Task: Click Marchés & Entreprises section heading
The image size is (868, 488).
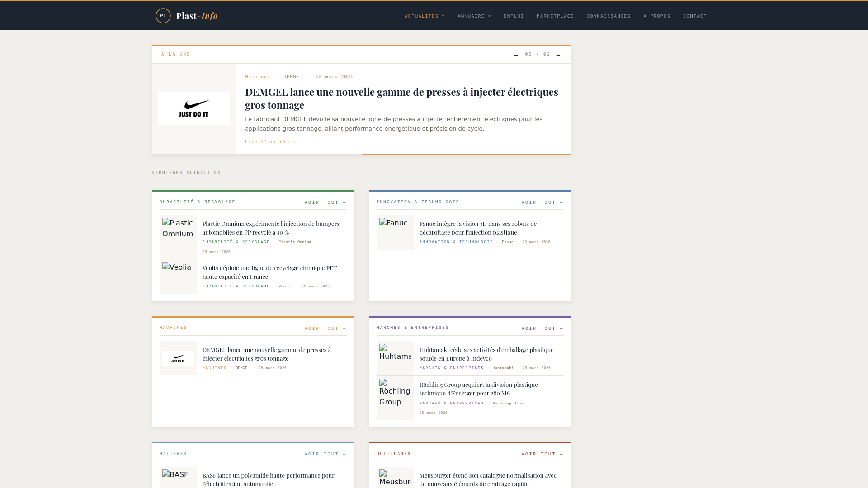Action: [x=412, y=328]
